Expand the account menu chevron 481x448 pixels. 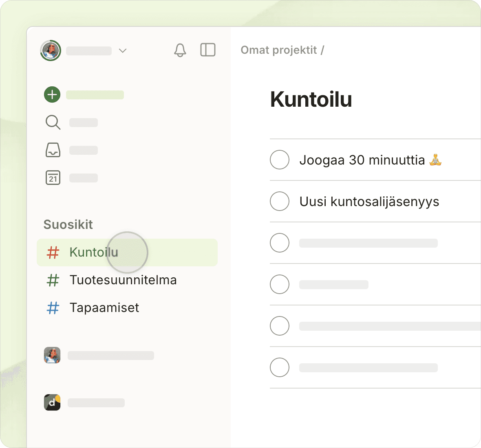[123, 51]
